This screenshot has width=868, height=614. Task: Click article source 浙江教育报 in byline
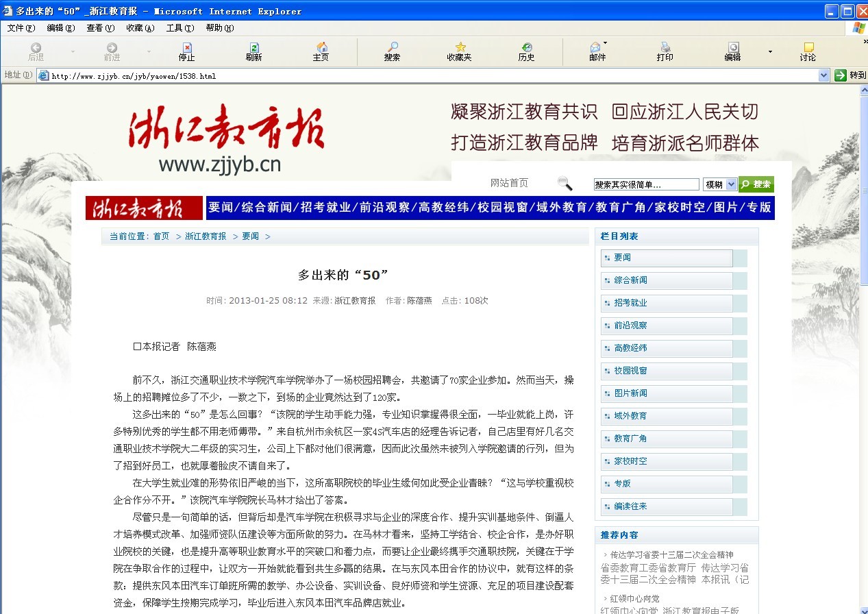pyautogui.click(x=355, y=301)
